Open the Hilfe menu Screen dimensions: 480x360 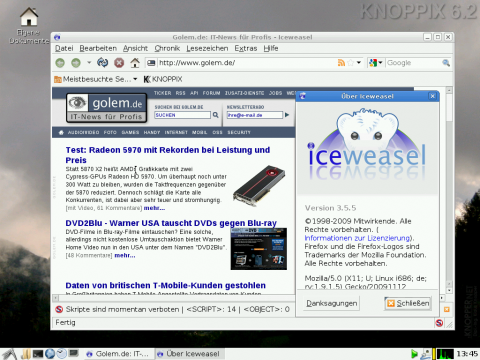[x=271, y=48]
